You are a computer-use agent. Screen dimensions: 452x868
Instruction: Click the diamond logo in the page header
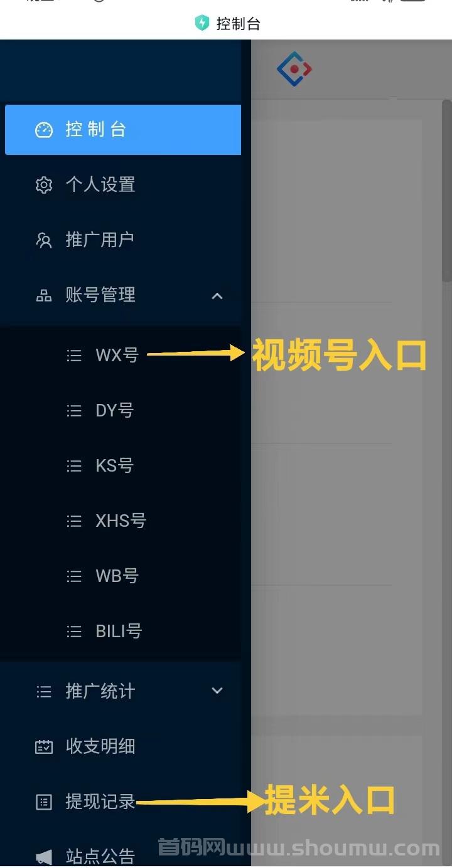pos(294,69)
